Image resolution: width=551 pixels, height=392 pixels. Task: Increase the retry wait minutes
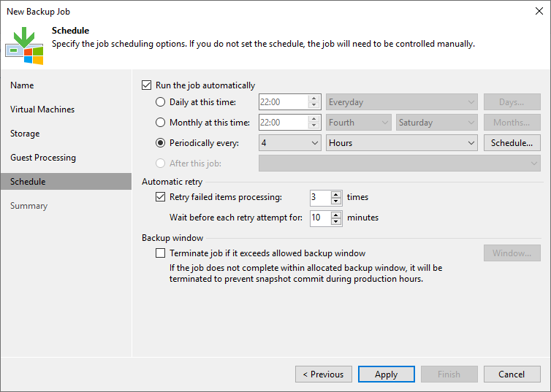(336, 215)
